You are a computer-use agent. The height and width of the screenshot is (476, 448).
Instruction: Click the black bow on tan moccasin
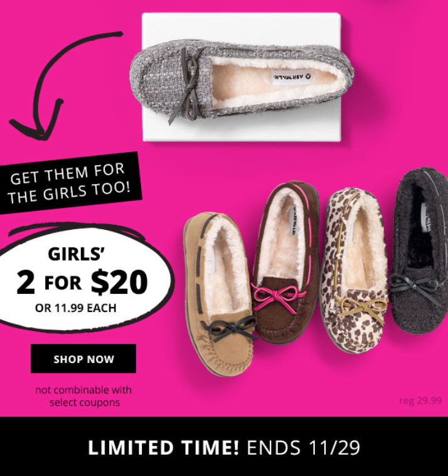coord(230,329)
